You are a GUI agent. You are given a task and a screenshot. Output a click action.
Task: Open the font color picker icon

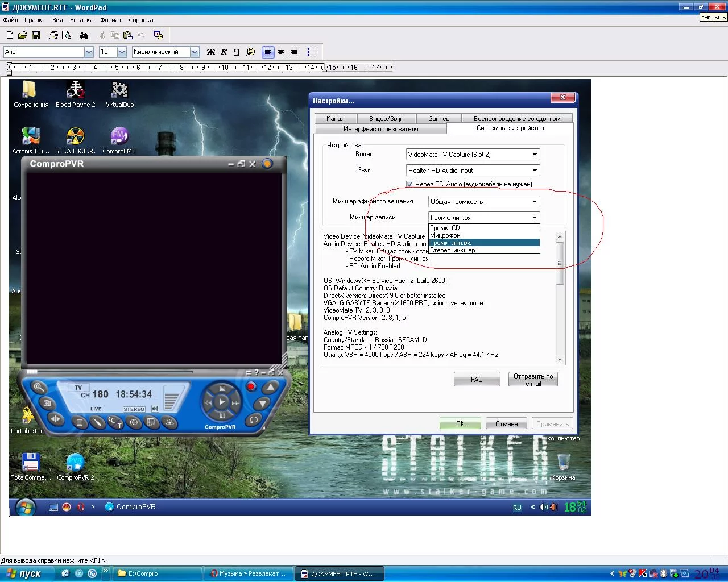tap(250, 52)
